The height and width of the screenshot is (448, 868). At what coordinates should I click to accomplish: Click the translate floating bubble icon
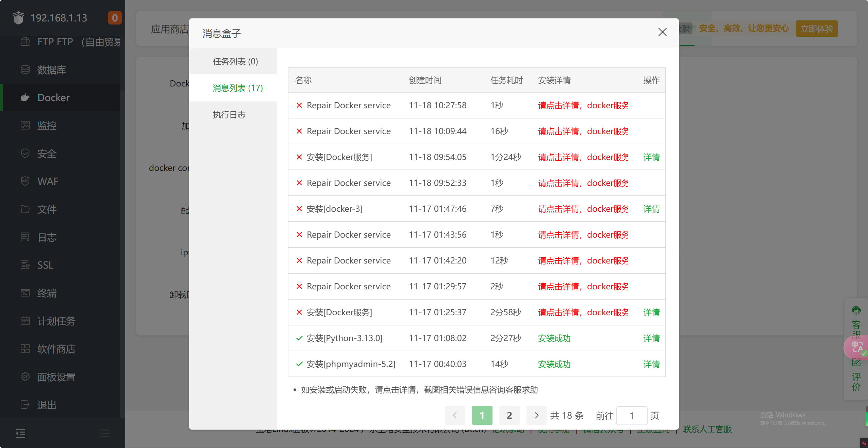coord(856,347)
